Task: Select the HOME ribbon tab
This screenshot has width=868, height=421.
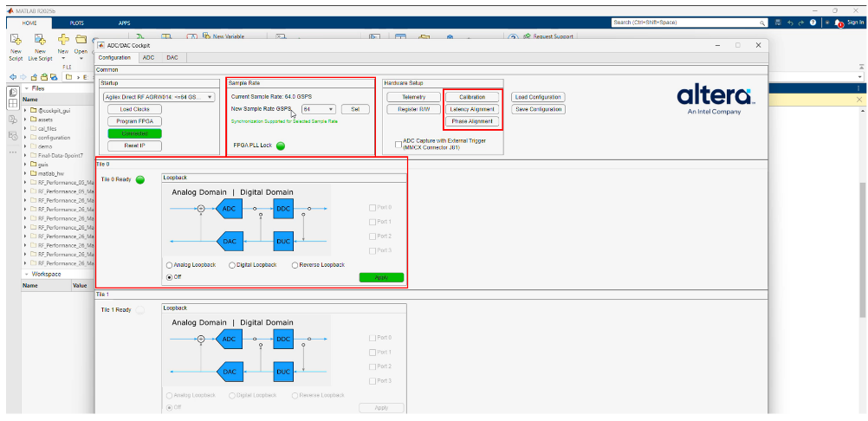Action: pyautogui.click(x=29, y=23)
